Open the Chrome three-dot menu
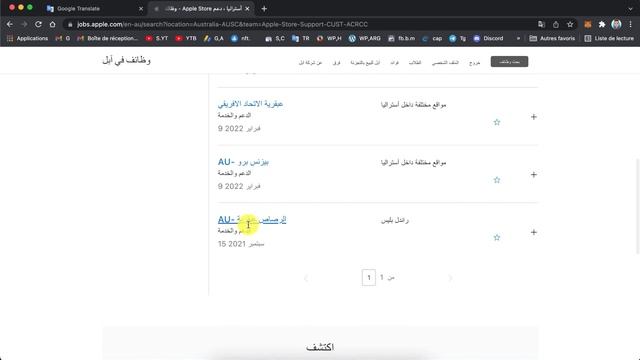This screenshot has width=640, height=360. tap(631, 24)
